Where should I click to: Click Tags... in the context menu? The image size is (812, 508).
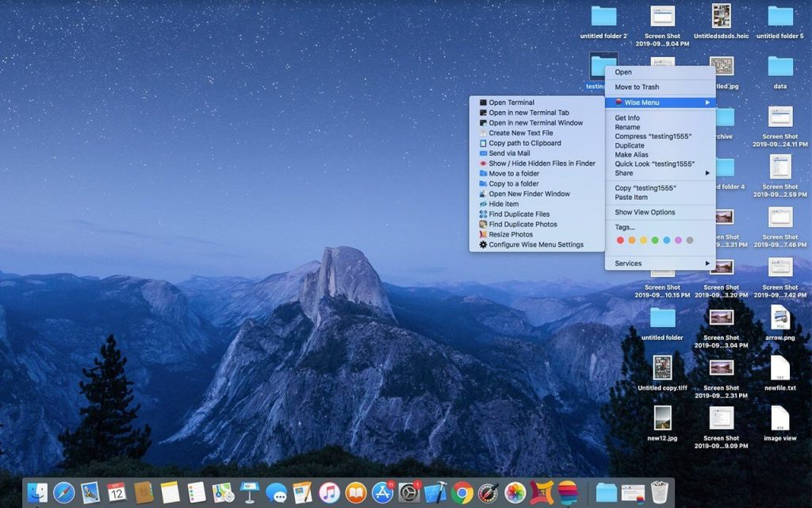pos(624,227)
